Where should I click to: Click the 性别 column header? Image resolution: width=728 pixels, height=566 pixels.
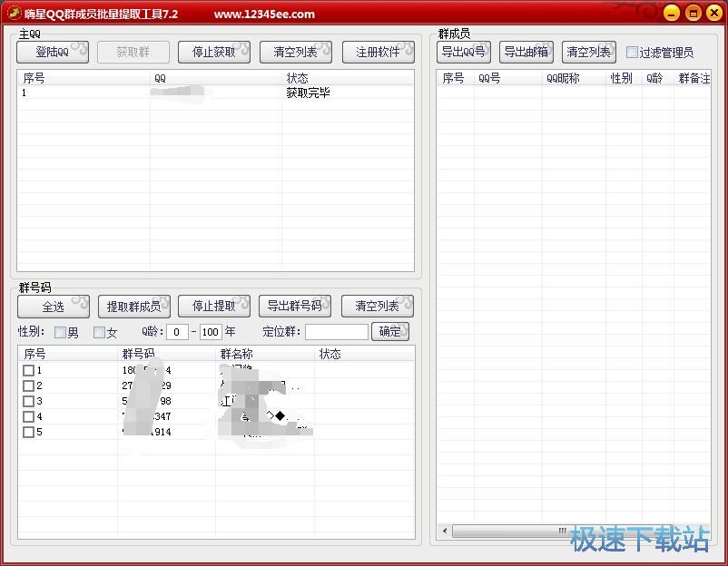[x=624, y=78]
